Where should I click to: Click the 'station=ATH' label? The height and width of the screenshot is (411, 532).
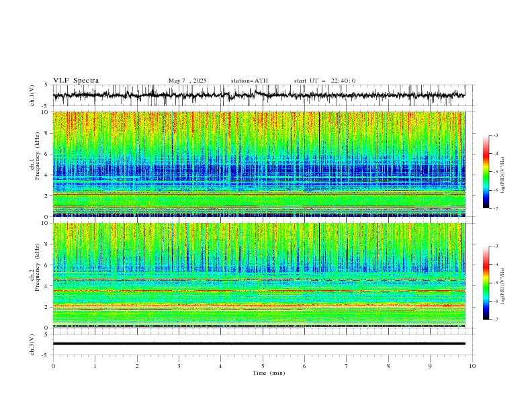249,81
